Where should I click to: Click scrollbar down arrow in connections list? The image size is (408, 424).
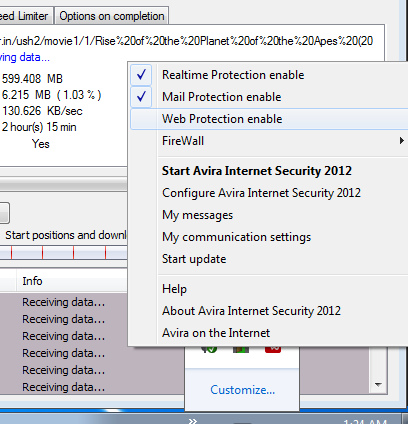tap(378, 385)
